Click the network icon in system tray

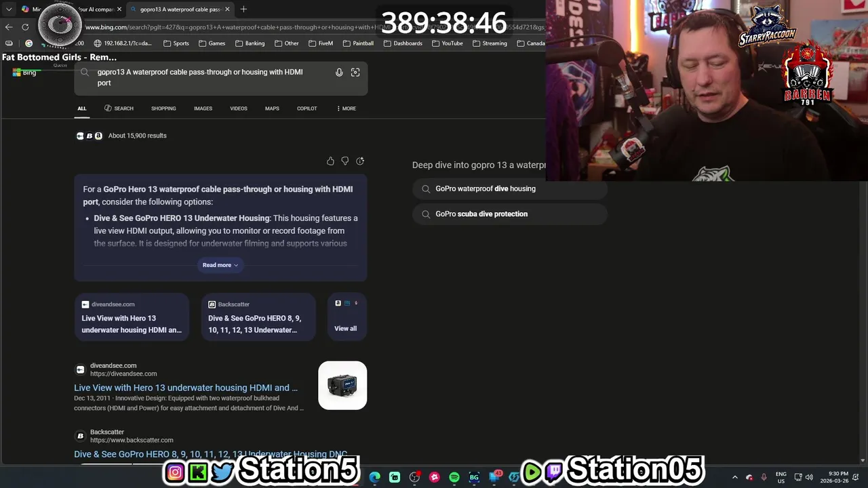click(798, 477)
